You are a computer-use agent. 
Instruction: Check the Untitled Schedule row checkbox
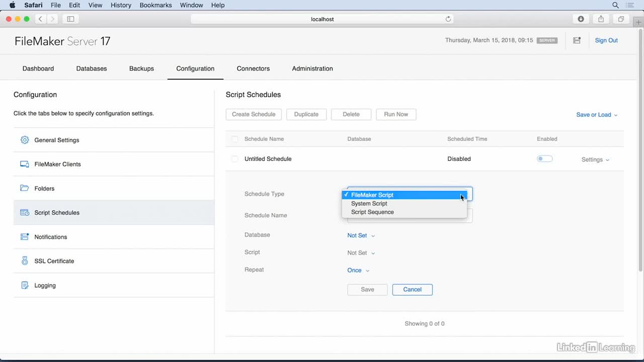tap(235, 159)
